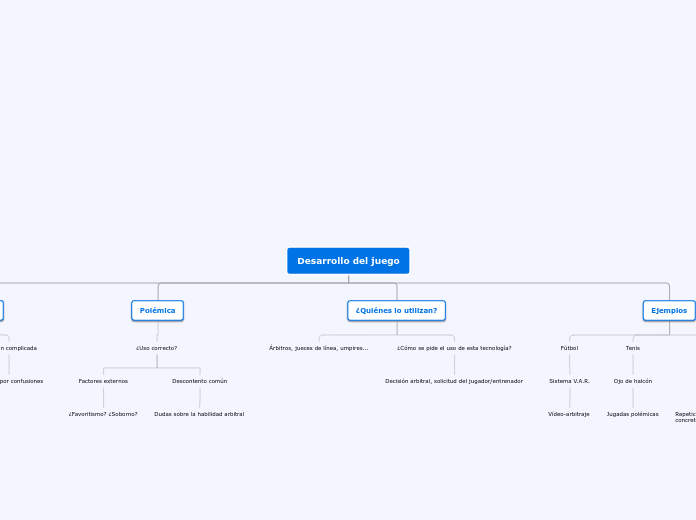Screen dimensions: 696x520
Task: Click the 'Ojo de halcón' node
Action: [633, 381]
